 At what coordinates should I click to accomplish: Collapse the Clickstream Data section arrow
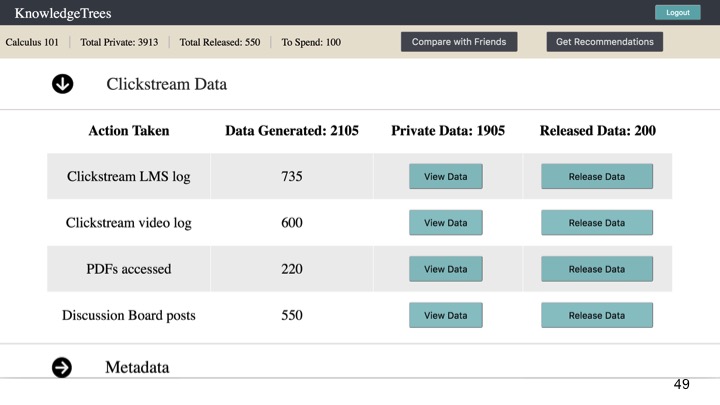coord(62,84)
